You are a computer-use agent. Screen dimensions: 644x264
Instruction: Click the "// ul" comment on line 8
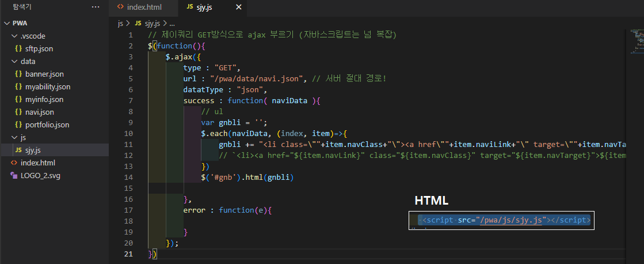point(212,111)
